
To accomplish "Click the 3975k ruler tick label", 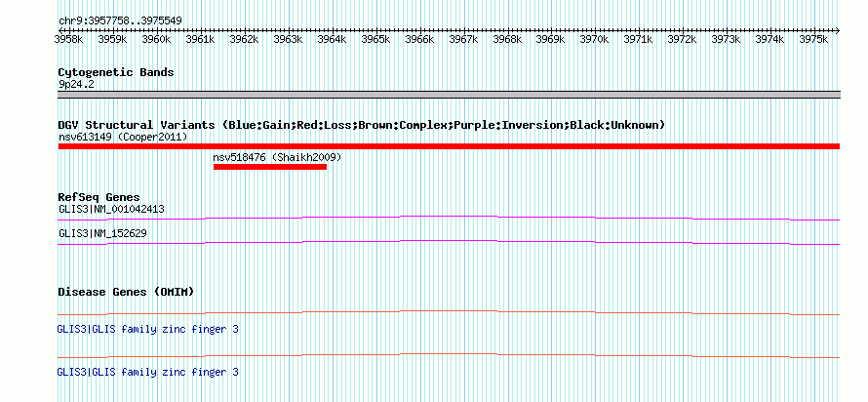I will (x=813, y=40).
